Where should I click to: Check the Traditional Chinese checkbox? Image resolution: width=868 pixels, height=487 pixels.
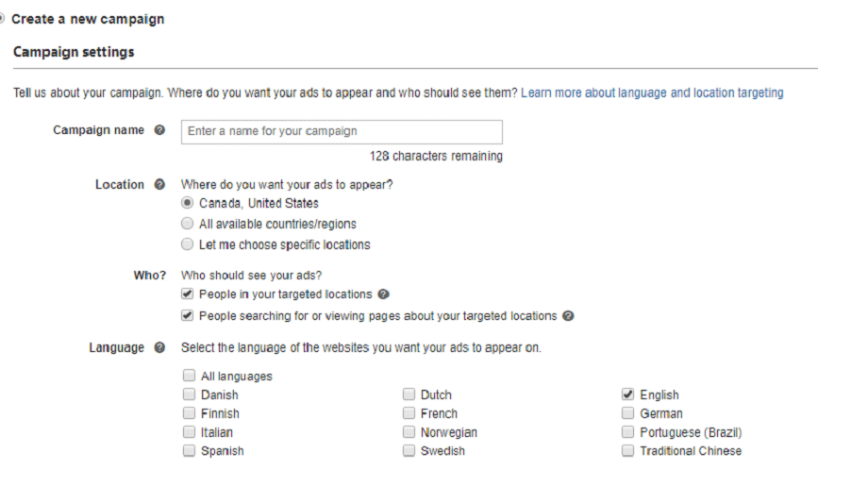tap(627, 450)
